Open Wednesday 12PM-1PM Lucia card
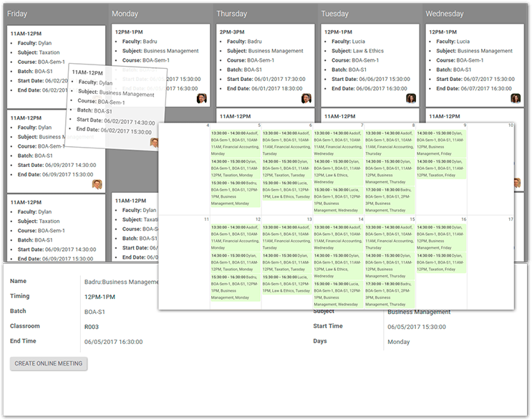The height and width of the screenshot is (420, 532). [x=475, y=65]
